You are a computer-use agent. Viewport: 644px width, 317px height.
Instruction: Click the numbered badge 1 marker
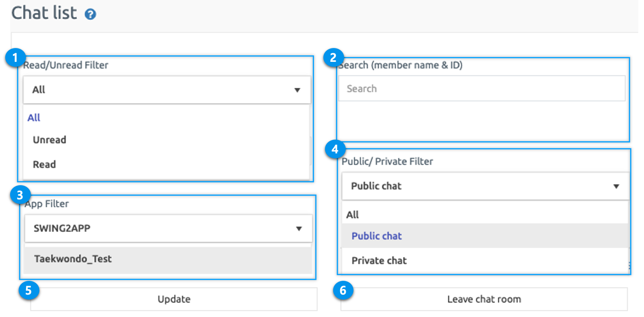(15, 58)
